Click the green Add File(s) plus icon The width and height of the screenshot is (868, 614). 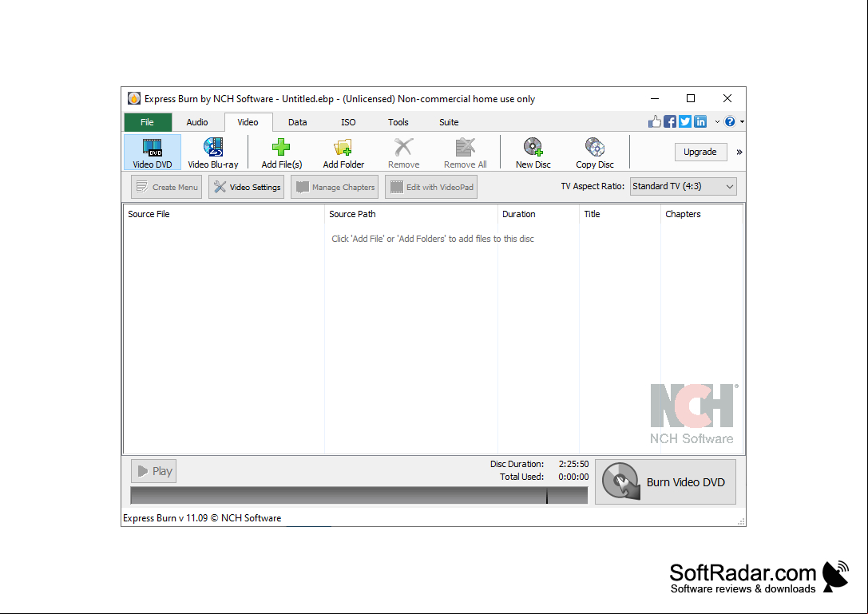281,147
